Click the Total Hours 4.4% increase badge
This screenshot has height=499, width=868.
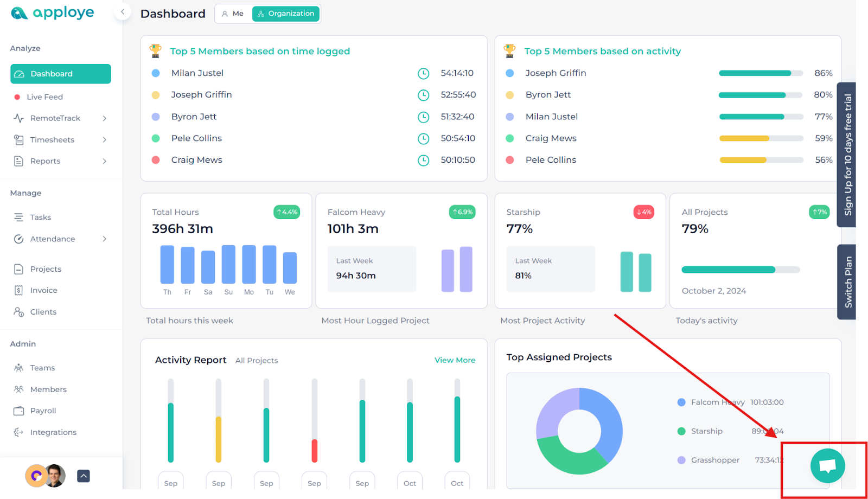(287, 212)
